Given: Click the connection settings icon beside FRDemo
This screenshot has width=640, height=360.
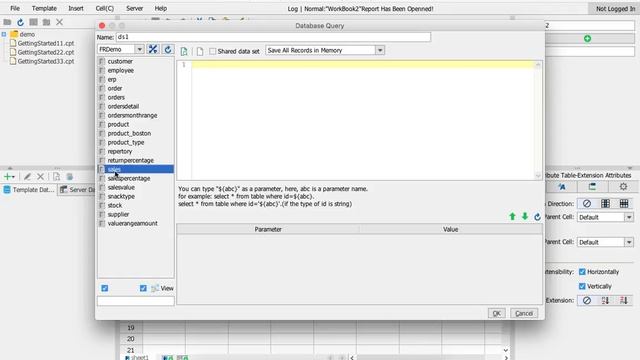Looking at the screenshot, I should pos(153,49).
